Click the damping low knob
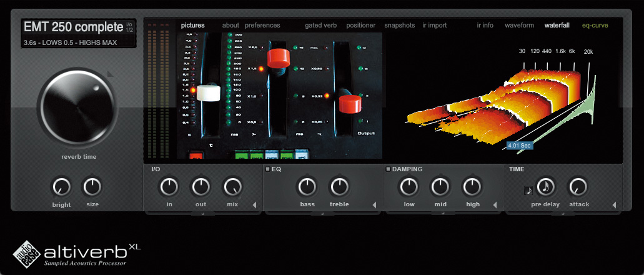This screenshot has width=644, height=275. pyautogui.click(x=409, y=187)
